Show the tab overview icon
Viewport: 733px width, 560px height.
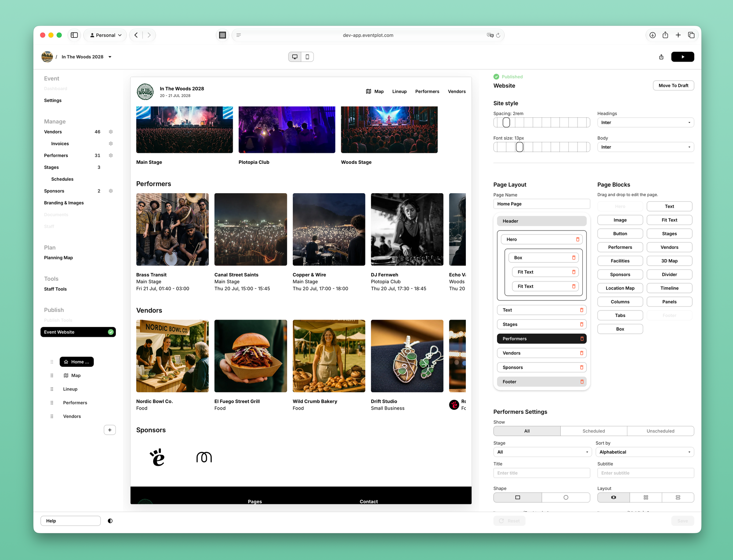691,35
